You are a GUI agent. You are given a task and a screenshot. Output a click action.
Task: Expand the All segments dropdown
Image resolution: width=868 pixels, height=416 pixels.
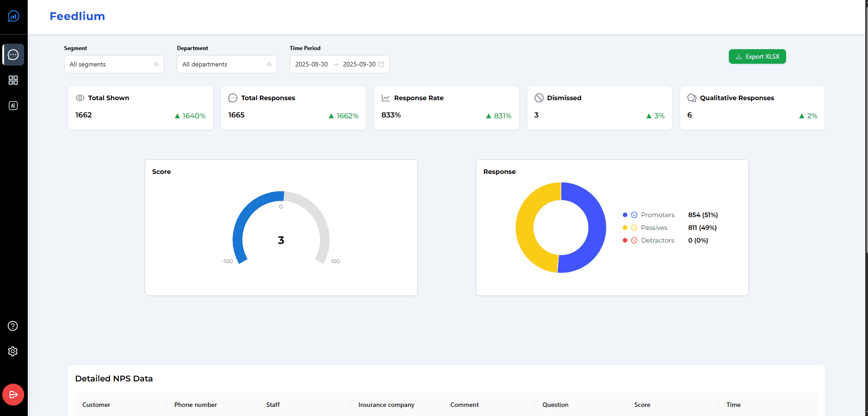(114, 64)
